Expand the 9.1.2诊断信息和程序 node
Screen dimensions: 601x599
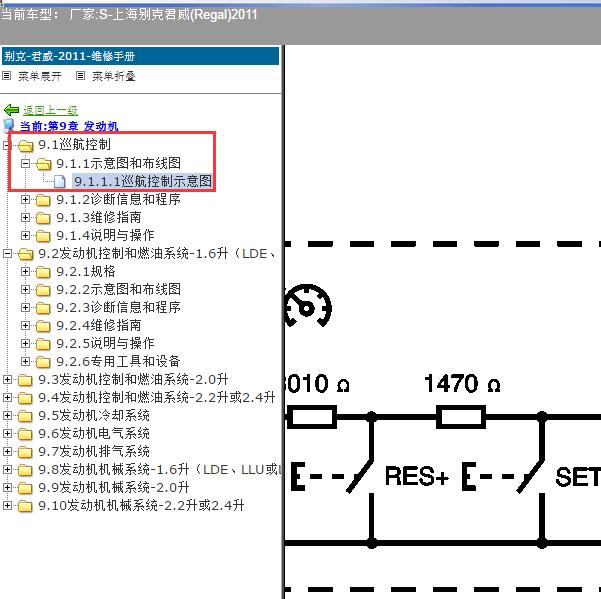click(x=25, y=199)
